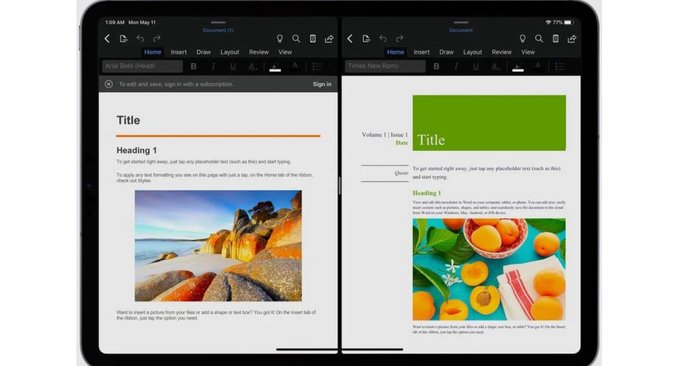This screenshot has height=366, width=700.
Task: Apply highlight color in left window ribbon
Action: pyautogui.click(x=275, y=67)
